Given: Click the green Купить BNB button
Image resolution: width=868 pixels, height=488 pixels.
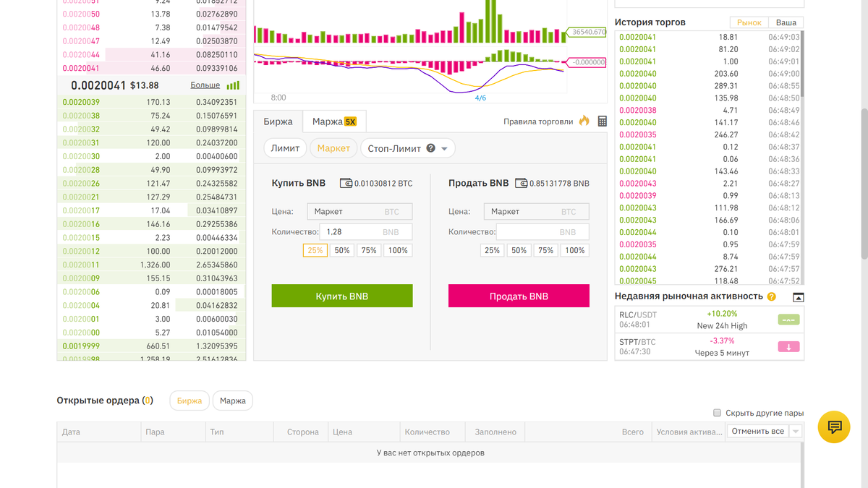Looking at the screenshot, I should 342,296.
